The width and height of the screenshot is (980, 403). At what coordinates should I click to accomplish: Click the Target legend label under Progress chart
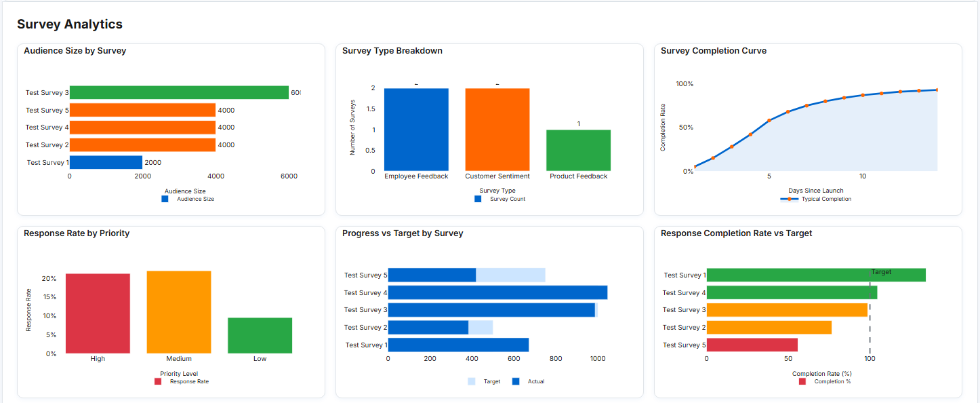pos(492,381)
